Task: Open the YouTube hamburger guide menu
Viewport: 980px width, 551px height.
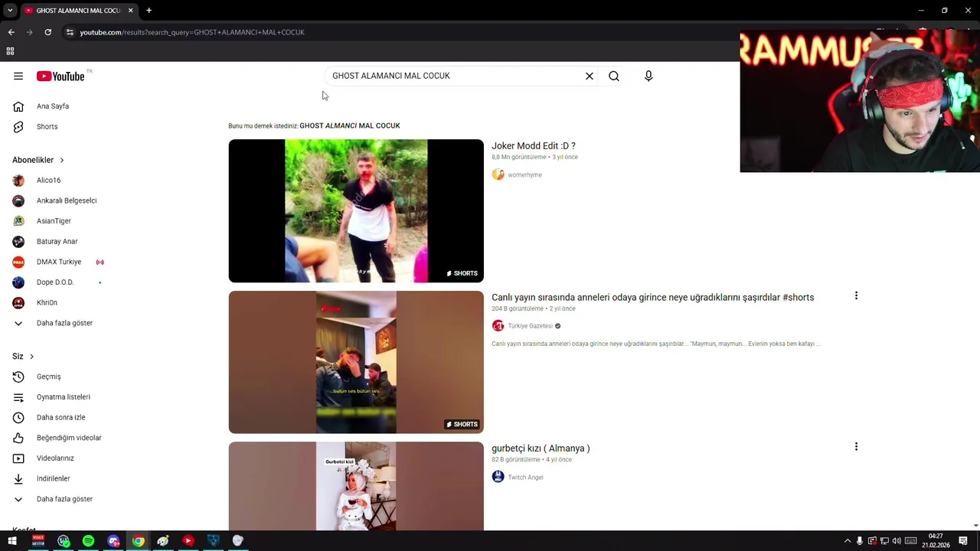Action: [x=18, y=76]
